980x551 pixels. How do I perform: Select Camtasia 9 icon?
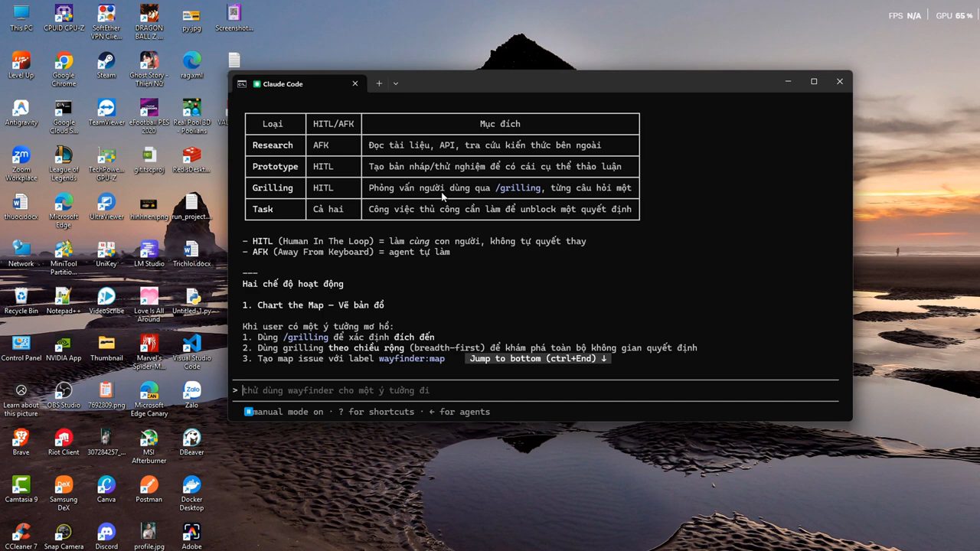point(21,490)
